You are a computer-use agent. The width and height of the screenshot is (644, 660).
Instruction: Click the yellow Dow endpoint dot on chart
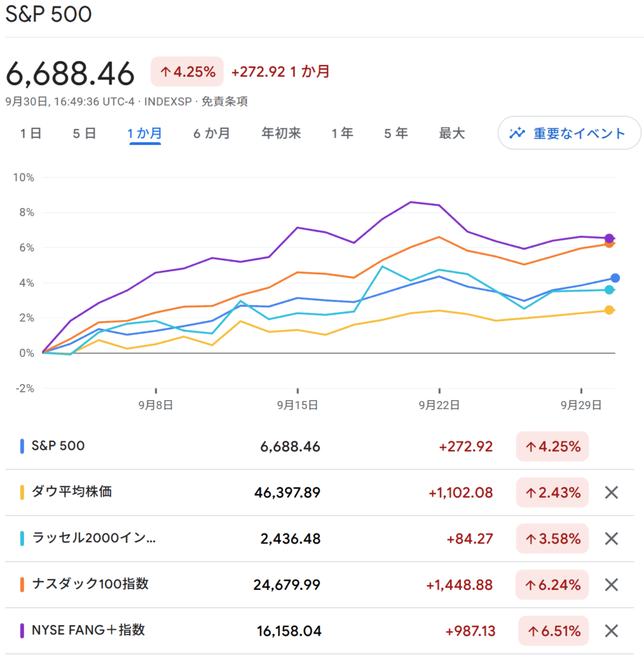pos(609,310)
